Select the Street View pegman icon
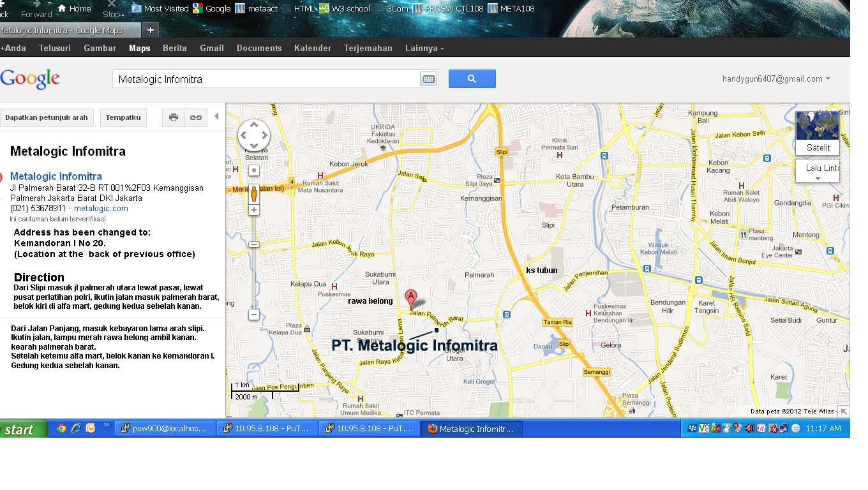Screen dimensions: 868x490 tap(254, 193)
